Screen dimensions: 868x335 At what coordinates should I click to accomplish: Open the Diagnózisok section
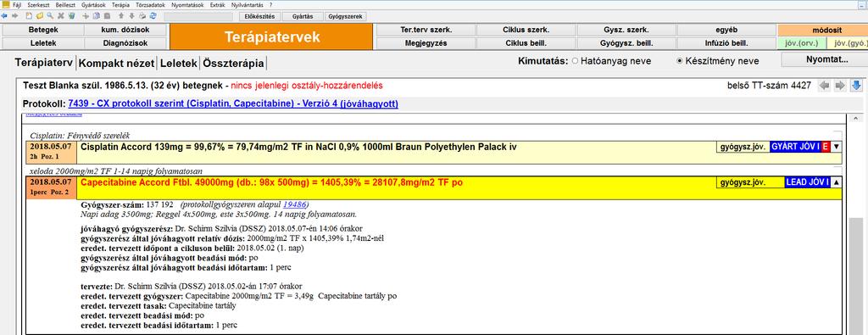tap(125, 42)
